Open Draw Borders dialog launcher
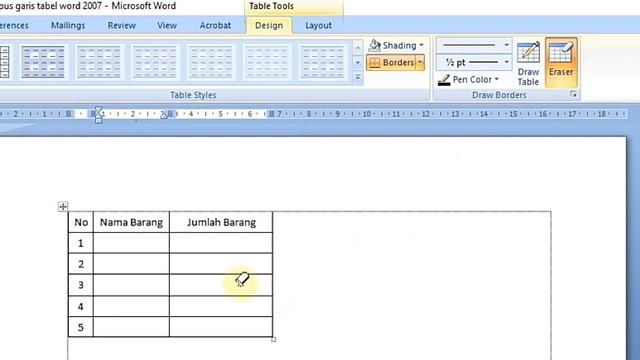 [x=573, y=95]
